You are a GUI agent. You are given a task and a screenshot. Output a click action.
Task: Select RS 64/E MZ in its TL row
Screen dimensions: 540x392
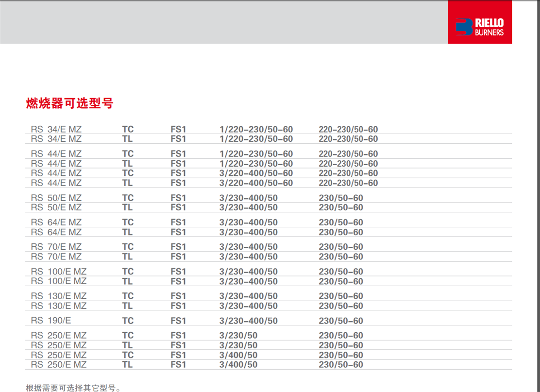click(x=56, y=232)
